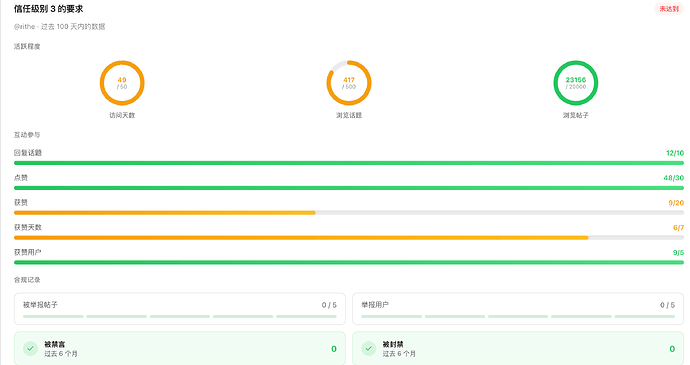690x365 pixels.
Task: Click the 获赞 orange progress bar
Action: (x=165, y=213)
